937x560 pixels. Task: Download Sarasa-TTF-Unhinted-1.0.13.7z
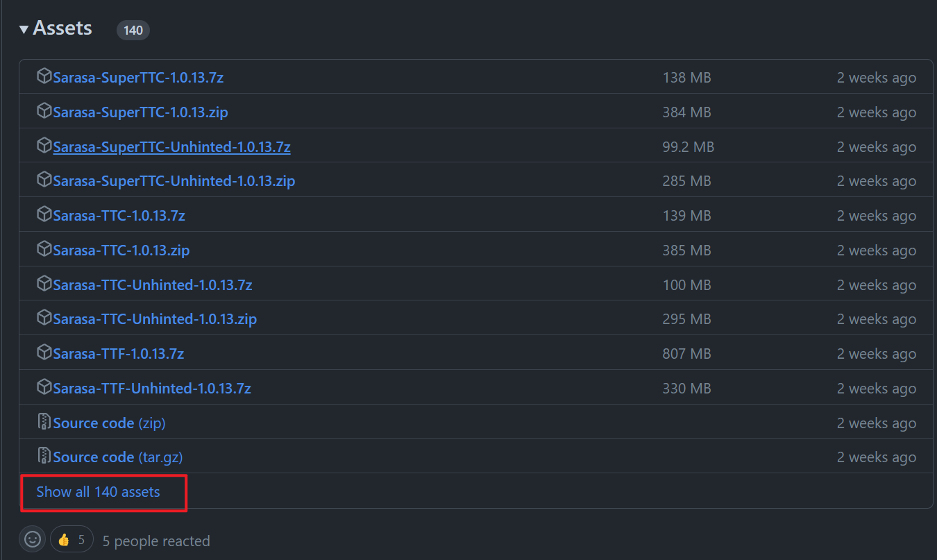click(x=151, y=389)
